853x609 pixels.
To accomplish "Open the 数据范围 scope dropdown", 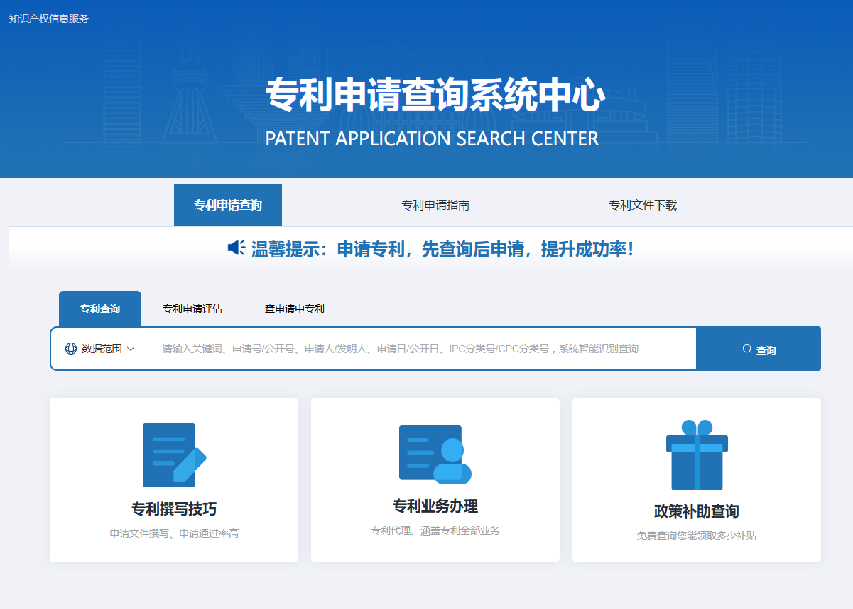I will [100, 348].
